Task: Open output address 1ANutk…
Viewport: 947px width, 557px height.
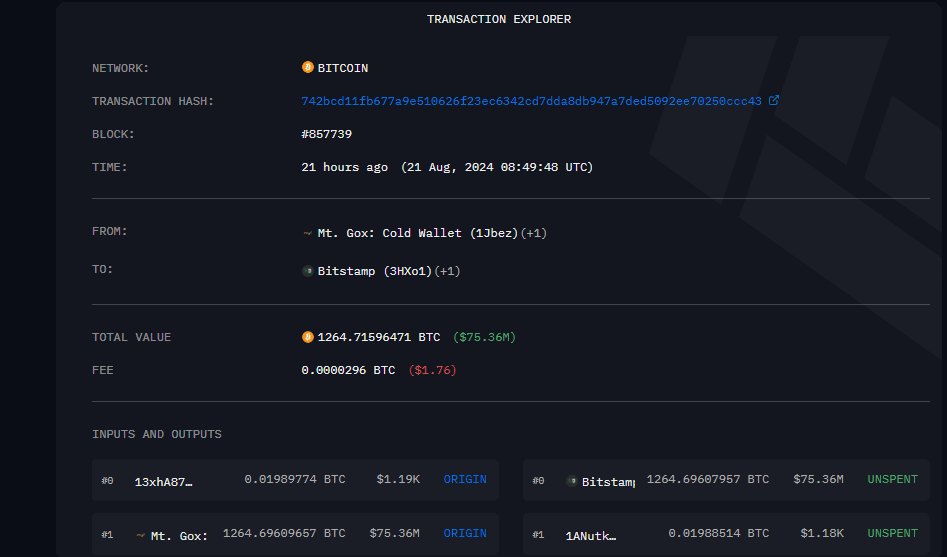Action: point(591,535)
